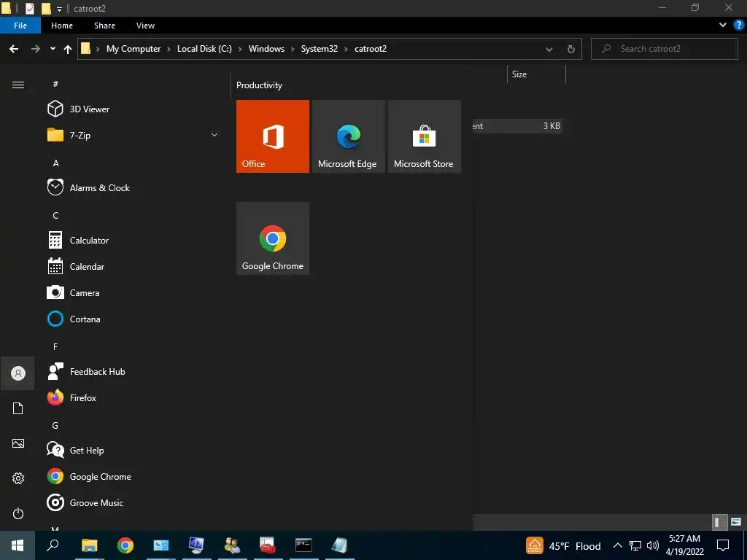Open Quick Access Toolbar customize dropdown
This screenshot has width=747, height=560.
(x=59, y=9)
